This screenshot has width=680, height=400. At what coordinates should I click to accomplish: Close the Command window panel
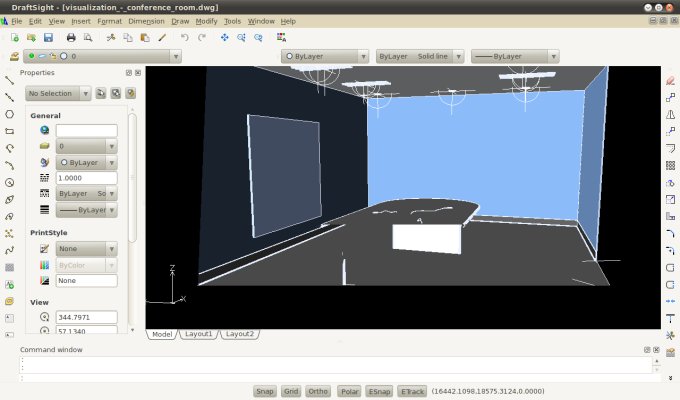tap(656, 350)
